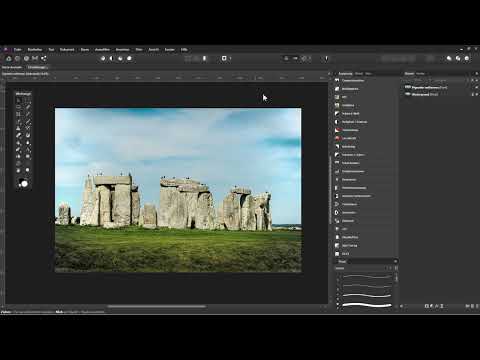Toggle visibility of 'Pigeons entfernen' layer

(476, 88)
